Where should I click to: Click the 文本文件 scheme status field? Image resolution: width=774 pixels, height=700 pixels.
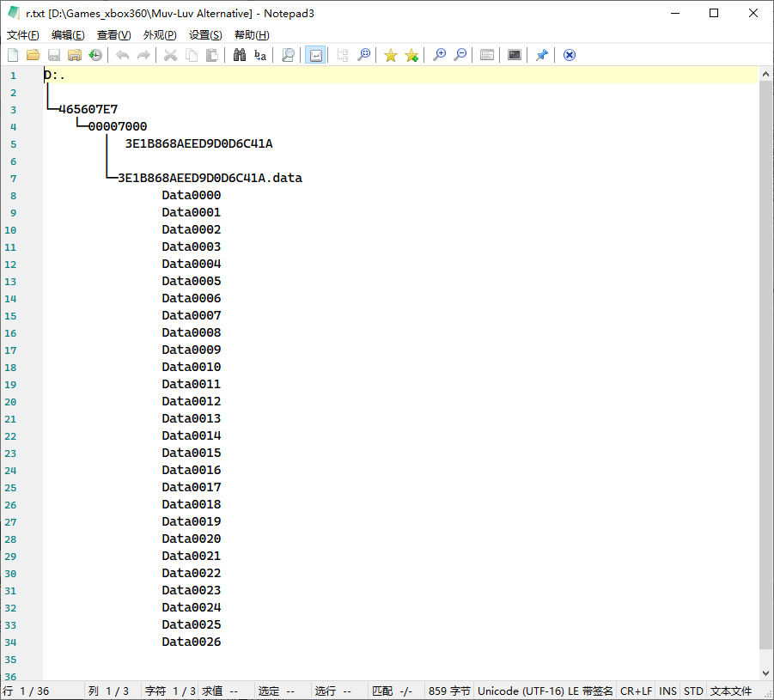coord(731,691)
